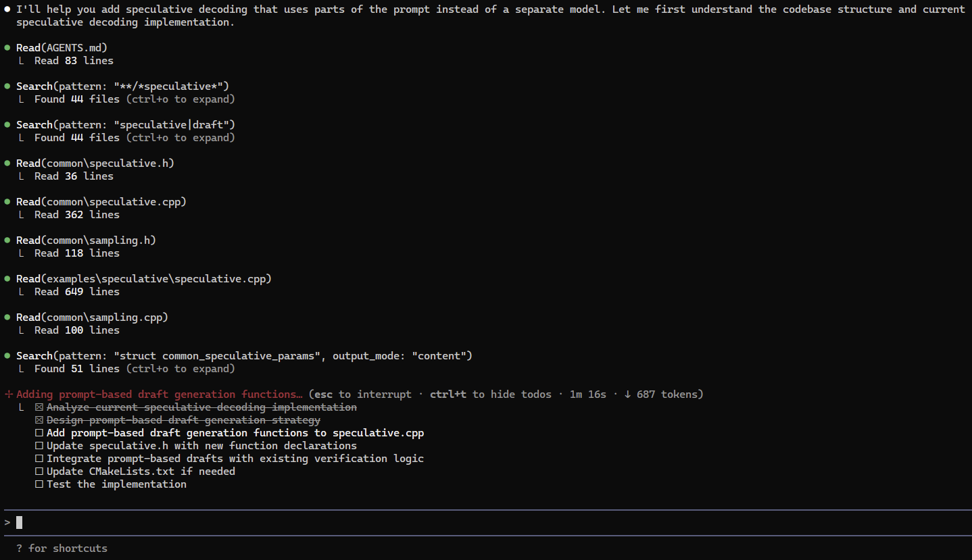
Task: Click the "esc to interrupt" hint
Action: click(x=362, y=394)
